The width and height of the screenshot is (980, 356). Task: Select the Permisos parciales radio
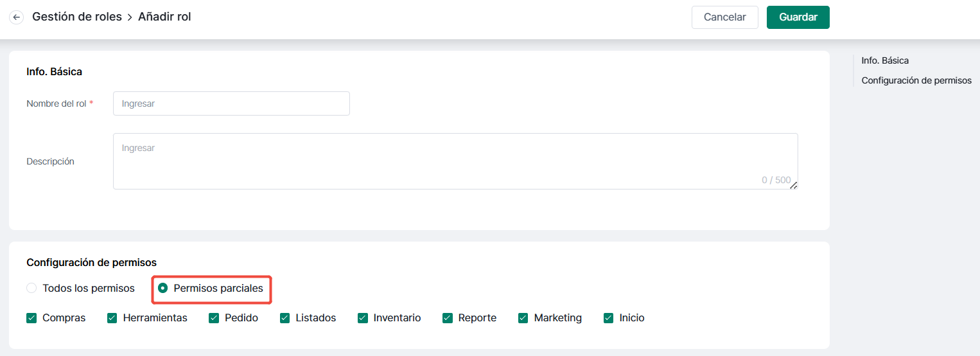[163, 288]
